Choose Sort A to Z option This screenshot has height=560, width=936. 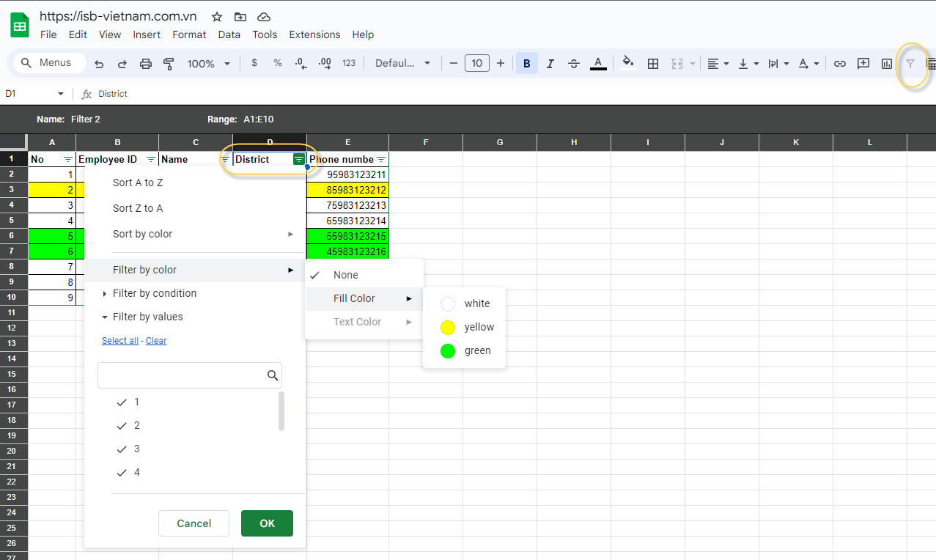(x=138, y=183)
